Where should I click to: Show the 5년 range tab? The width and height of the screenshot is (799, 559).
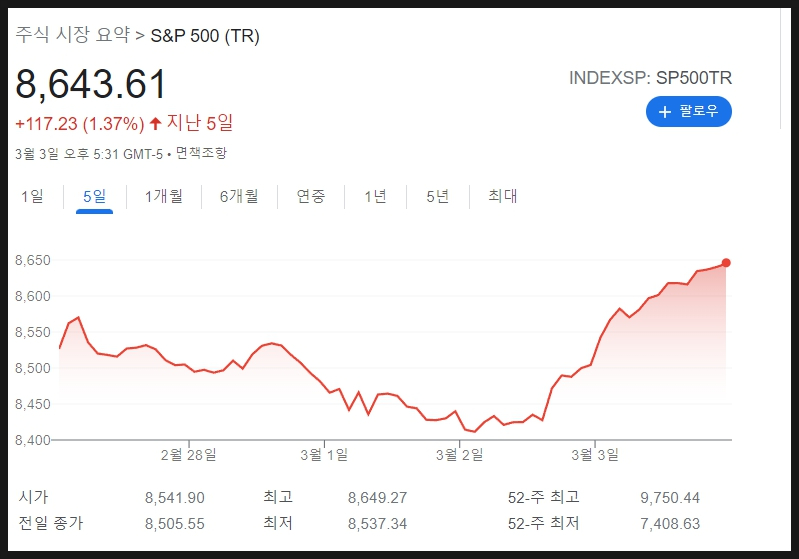[x=437, y=196]
